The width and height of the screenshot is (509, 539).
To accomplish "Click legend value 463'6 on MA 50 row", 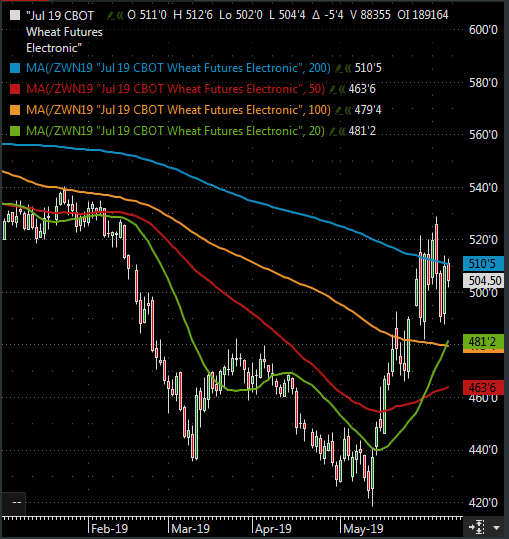I will (362, 89).
